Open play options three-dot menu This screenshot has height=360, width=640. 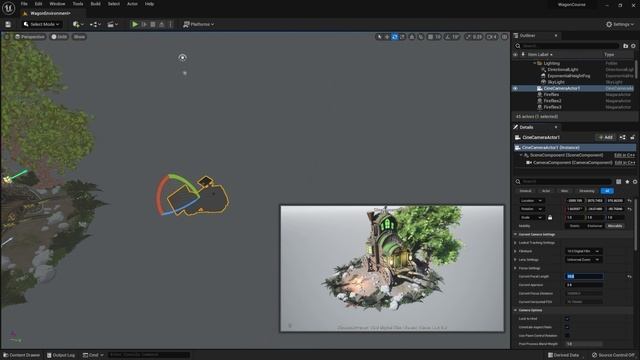(171, 24)
